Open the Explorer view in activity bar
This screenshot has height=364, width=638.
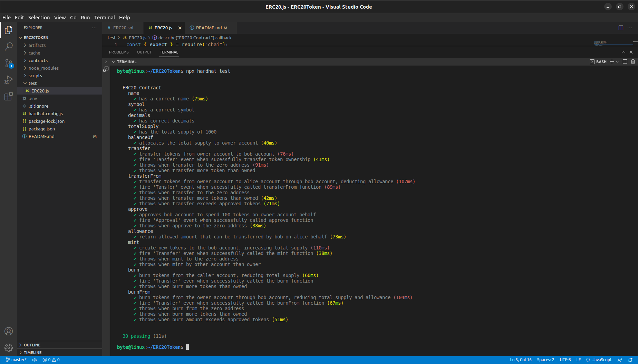(x=9, y=30)
